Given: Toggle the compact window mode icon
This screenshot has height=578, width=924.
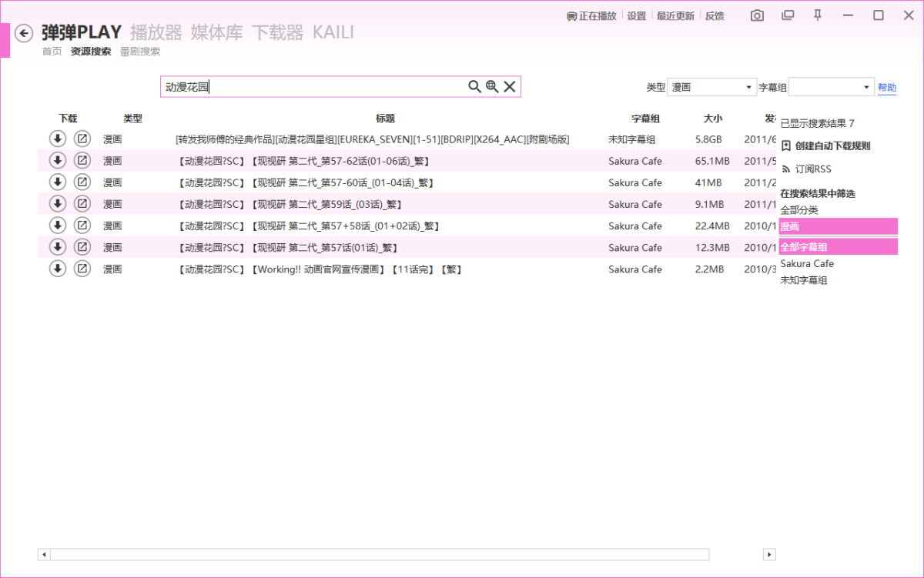Looking at the screenshot, I should pyautogui.click(x=787, y=15).
